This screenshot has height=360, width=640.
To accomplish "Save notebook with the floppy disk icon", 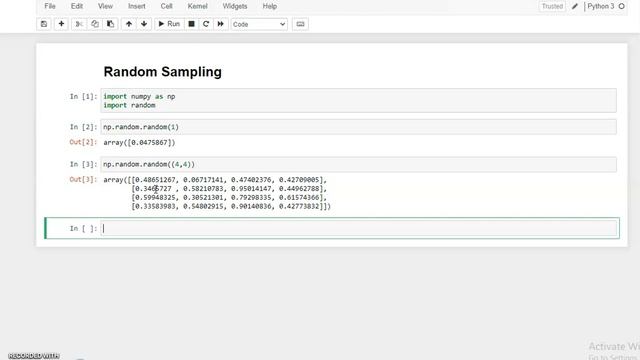I will pos(44,24).
